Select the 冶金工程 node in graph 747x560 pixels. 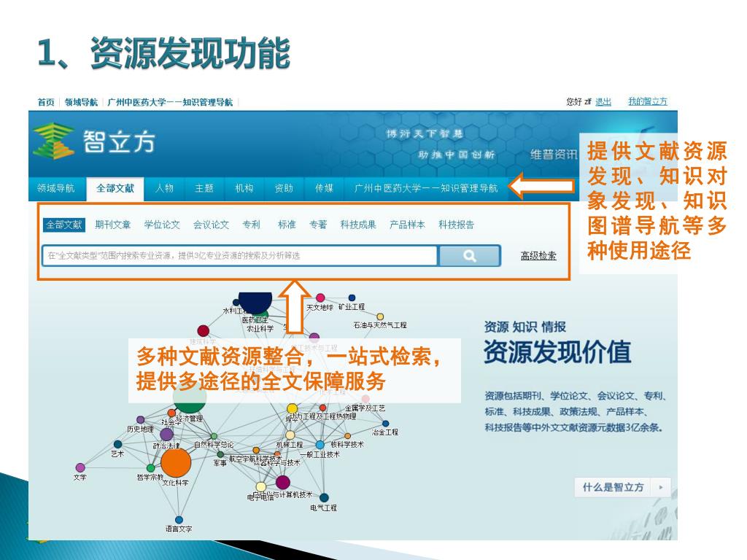(385, 424)
